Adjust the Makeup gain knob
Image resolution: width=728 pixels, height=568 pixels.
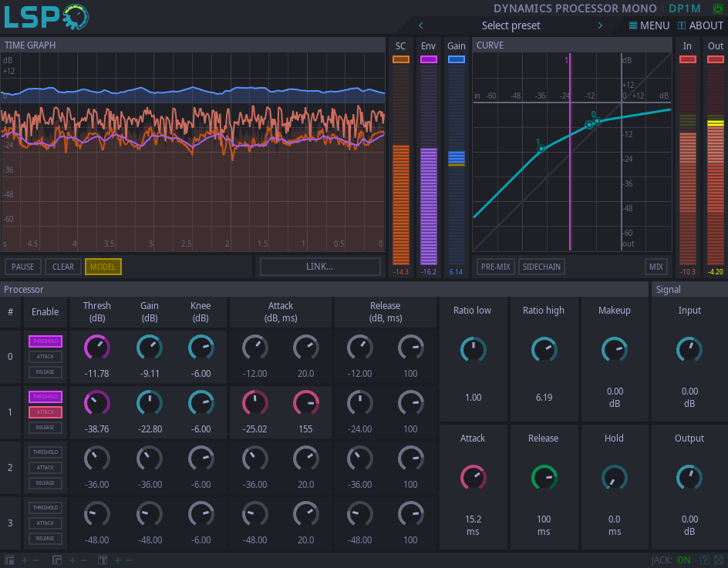(614, 349)
